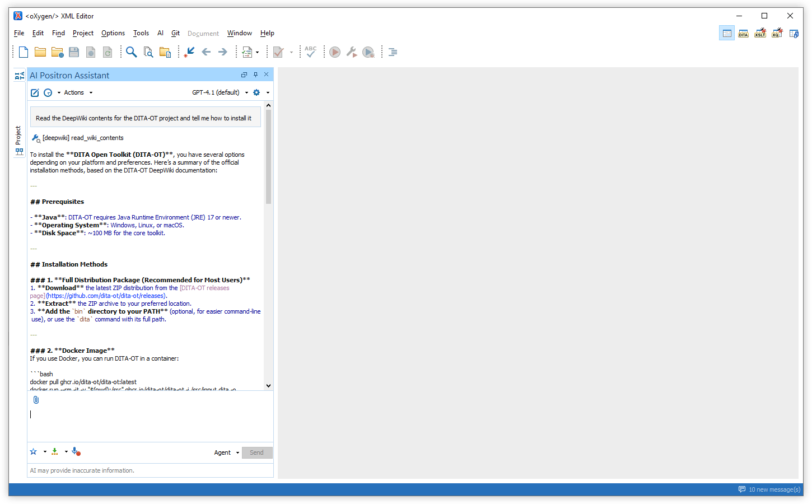Expand the Validate toolbar dropdown arrow
This screenshot has width=812, height=504.
[x=257, y=52]
